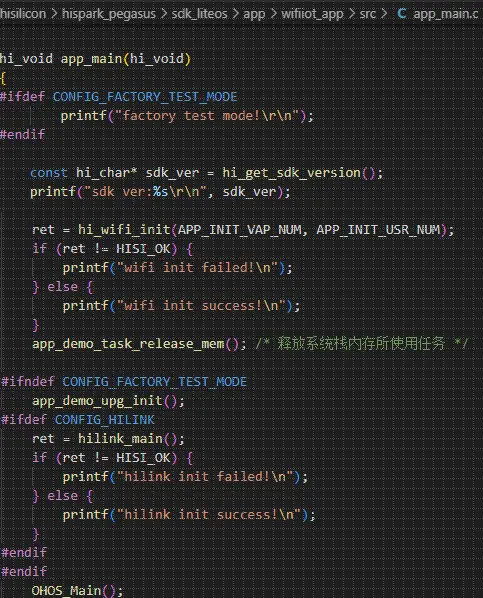
Task: Click the C file icon beside app_main.c
Action: point(401,14)
